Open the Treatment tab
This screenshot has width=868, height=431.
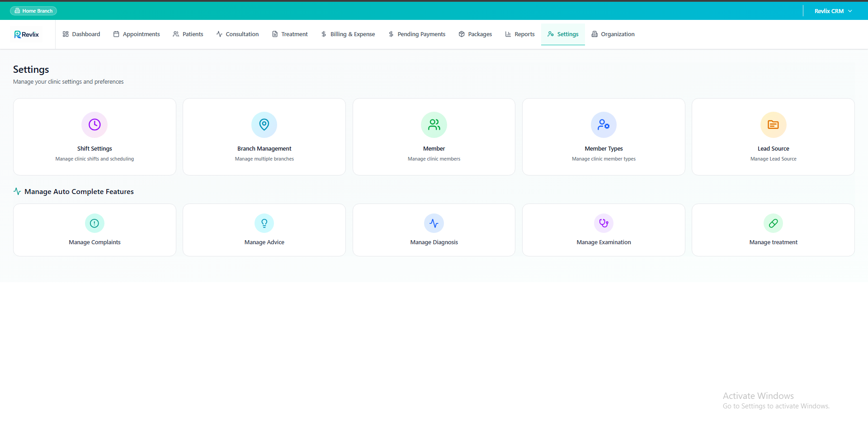pyautogui.click(x=290, y=34)
